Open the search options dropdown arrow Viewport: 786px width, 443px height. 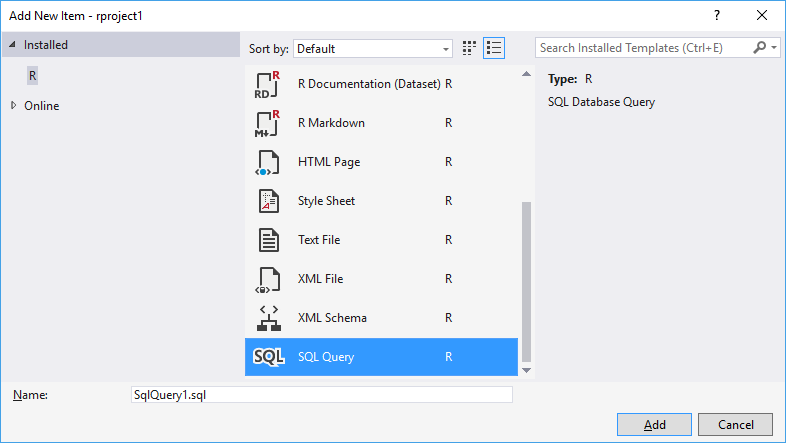pyautogui.click(x=774, y=48)
